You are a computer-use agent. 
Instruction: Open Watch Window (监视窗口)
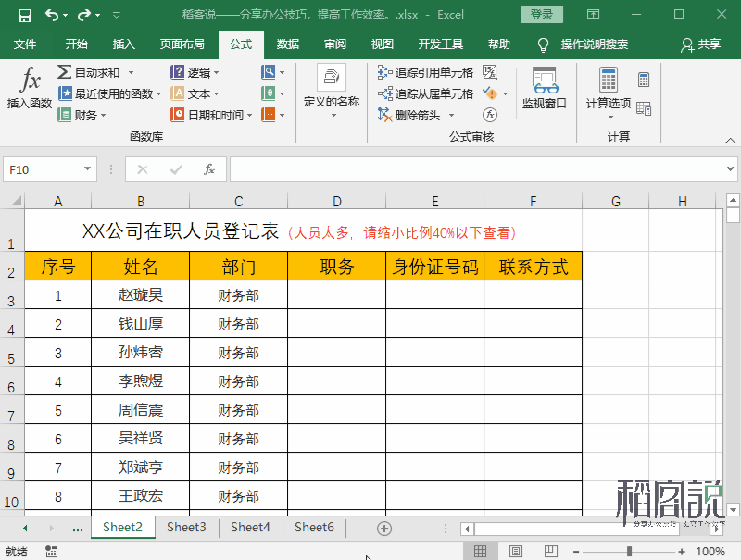coord(545,88)
